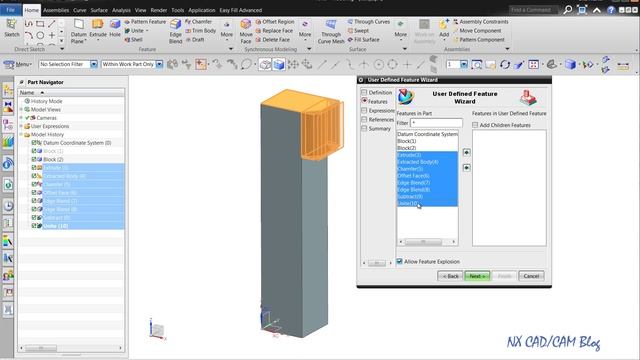The width and height of the screenshot is (640, 360).
Task: Open Through Curve Mesh surface tool
Action: pyautogui.click(x=331, y=31)
